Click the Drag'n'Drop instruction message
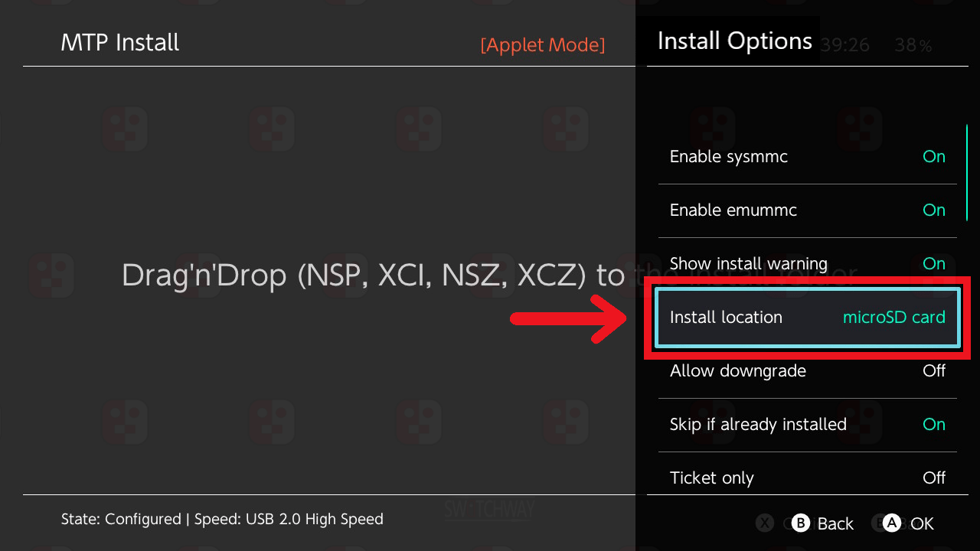The height and width of the screenshot is (551, 980). tap(375, 275)
